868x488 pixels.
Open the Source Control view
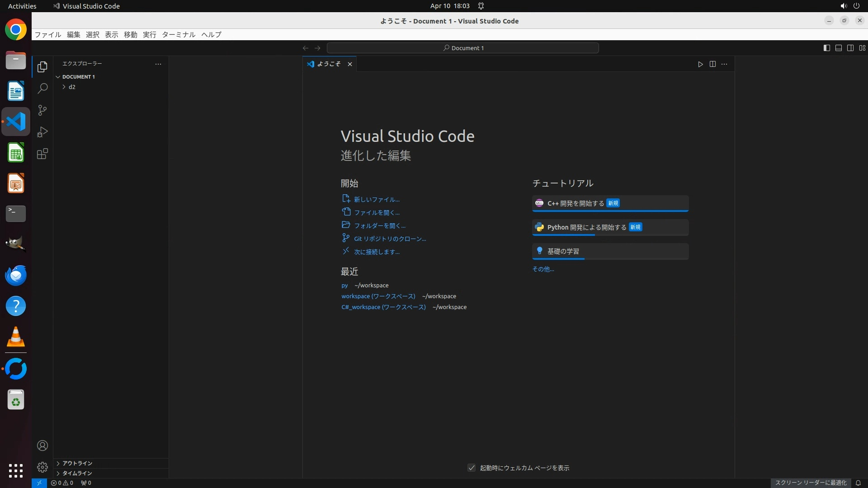pos(42,110)
